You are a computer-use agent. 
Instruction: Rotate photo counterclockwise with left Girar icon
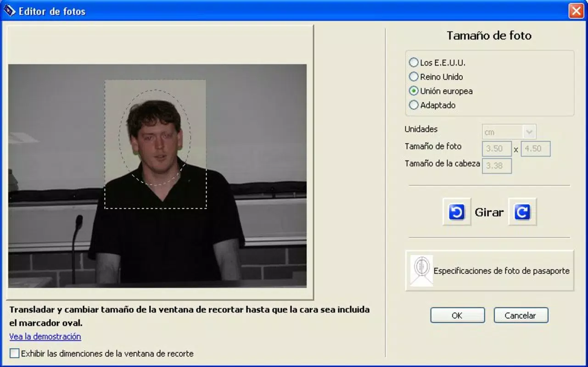tap(457, 212)
